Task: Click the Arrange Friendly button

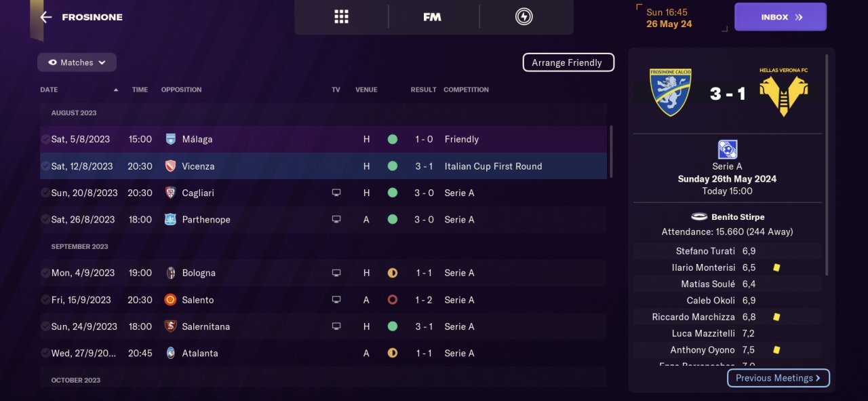Action: [x=568, y=62]
